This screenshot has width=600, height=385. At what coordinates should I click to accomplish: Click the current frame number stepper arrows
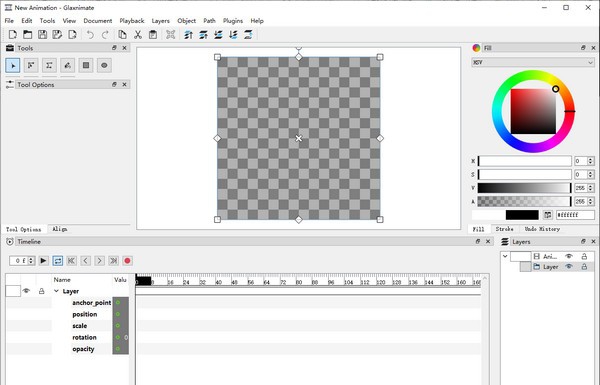point(31,261)
